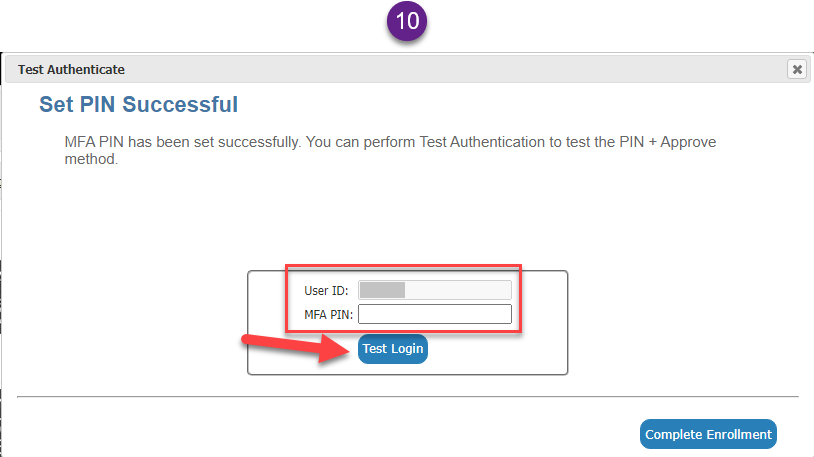Click blank dialog area below the description
This screenshot has width=814, height=457.
pyautogui.click(x=400, y=215)
